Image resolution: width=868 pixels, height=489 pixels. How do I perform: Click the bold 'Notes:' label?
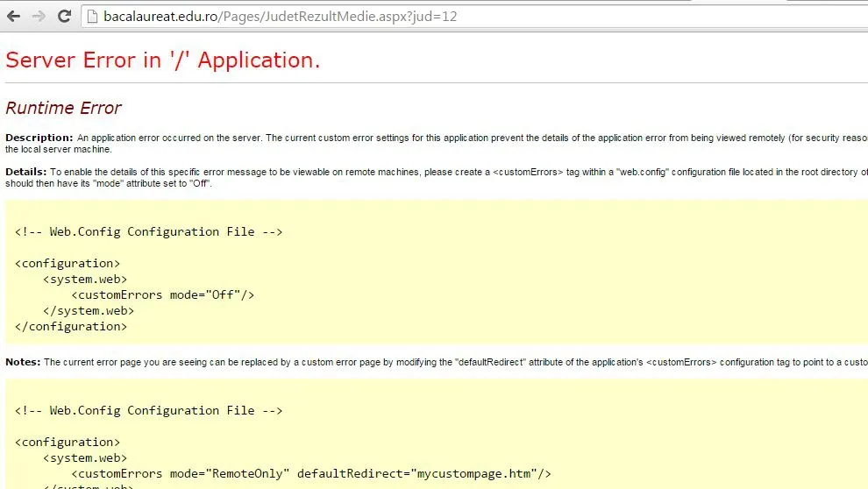pos(23,362)
